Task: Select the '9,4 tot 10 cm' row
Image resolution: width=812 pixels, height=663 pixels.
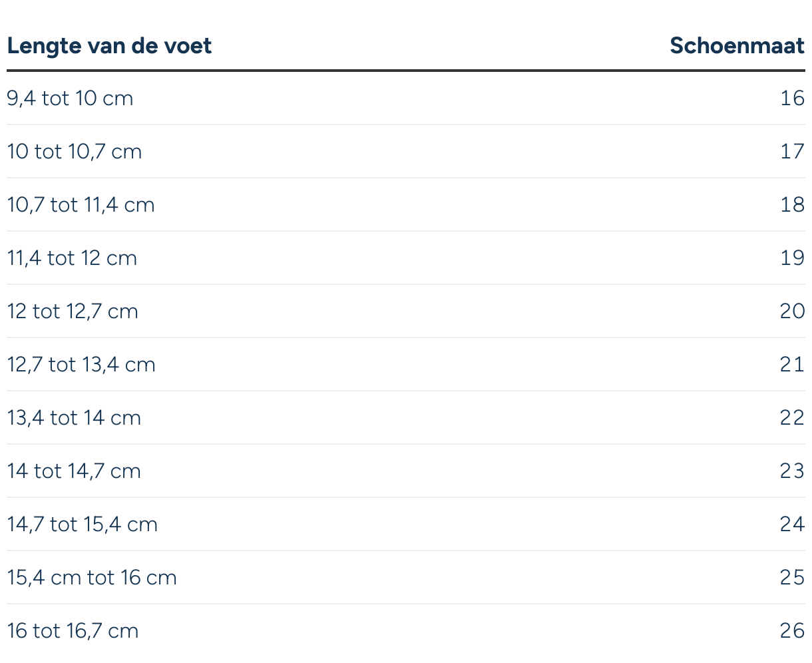Action: pyautogui.click(x=406, y=99)
